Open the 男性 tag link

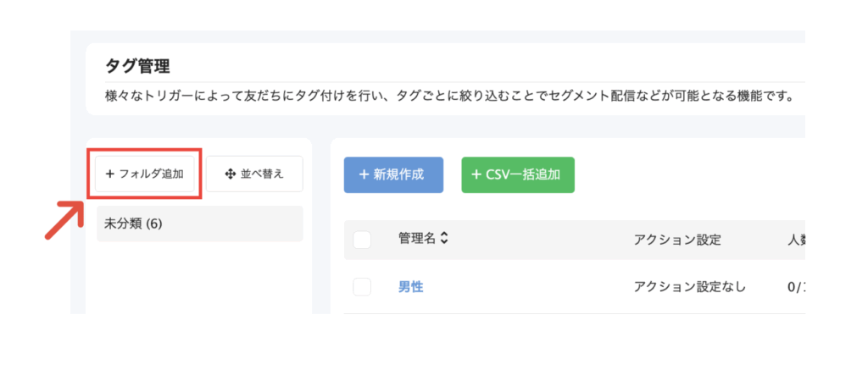[x=411, y=287]
